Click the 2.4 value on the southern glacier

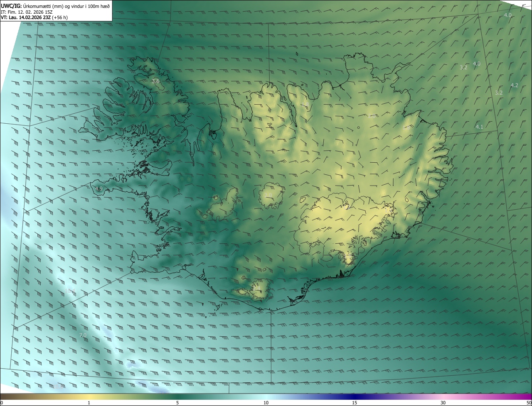point(257,288)
